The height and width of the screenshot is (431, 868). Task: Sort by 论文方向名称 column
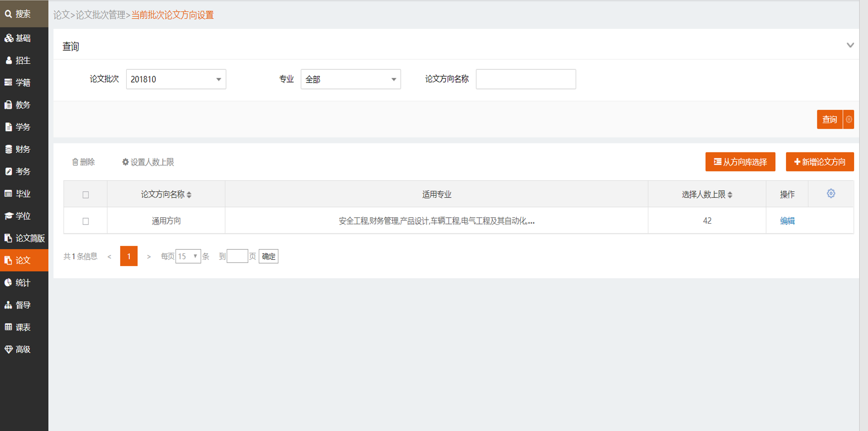pyautogui.click(x=166, y=194)
